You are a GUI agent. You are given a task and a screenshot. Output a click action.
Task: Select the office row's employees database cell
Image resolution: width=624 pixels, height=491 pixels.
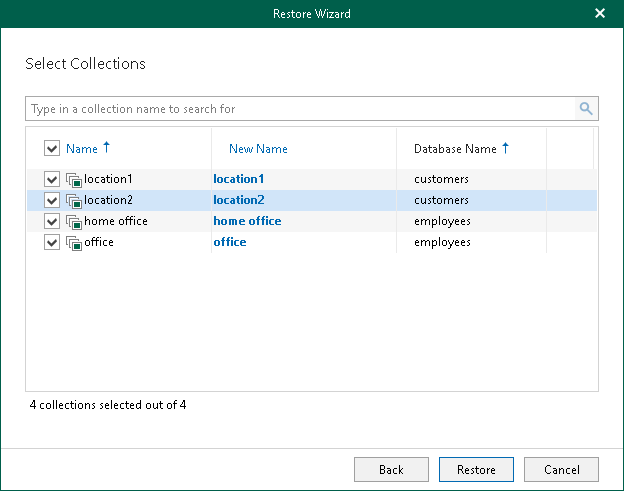pos(442,243)
